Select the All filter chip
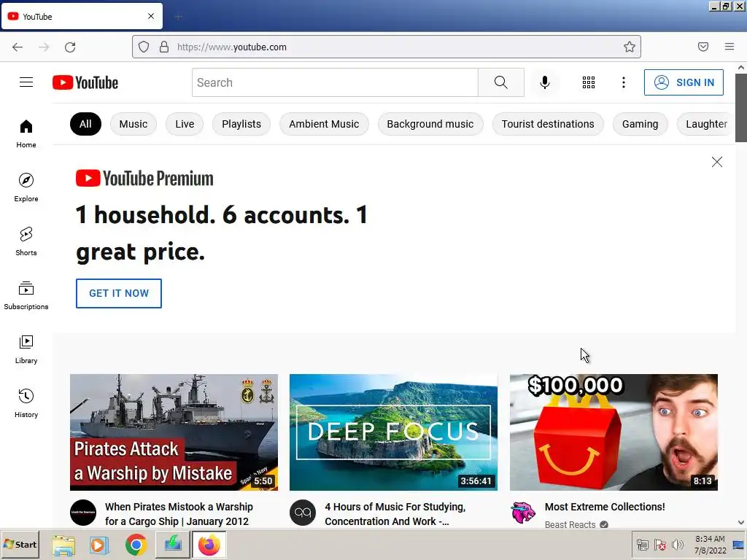This screenshot has height=560, width=747. tap(85, 124)
